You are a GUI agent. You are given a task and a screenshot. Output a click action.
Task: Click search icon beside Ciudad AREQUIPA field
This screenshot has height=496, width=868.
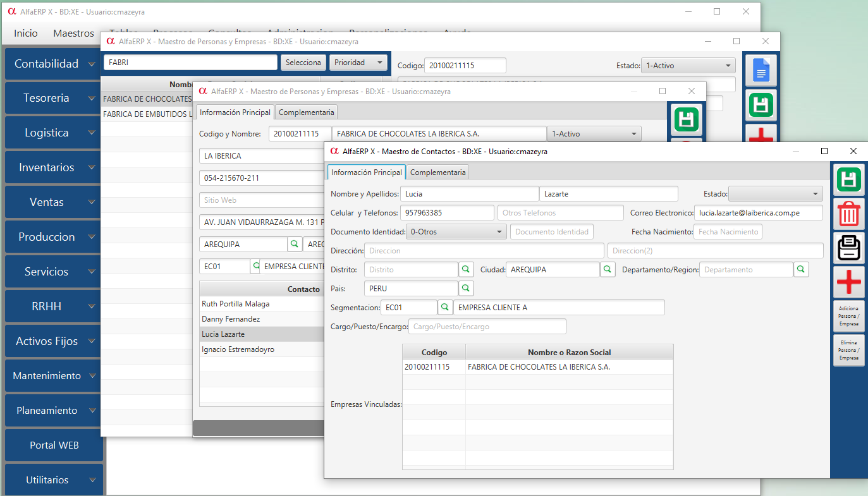coord(608,270)
